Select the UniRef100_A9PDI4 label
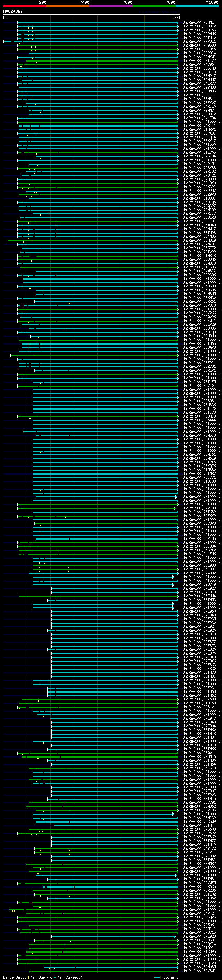222x980 pixels. 199,53
